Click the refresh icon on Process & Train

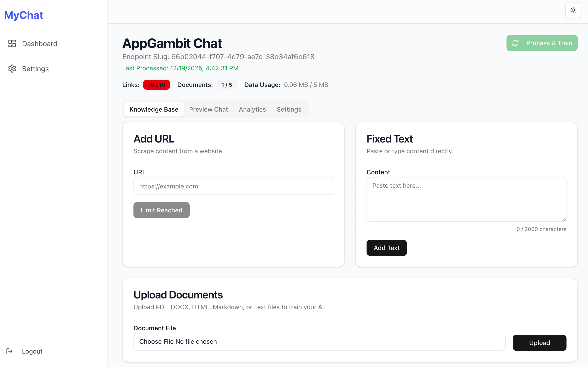(515, 43)
